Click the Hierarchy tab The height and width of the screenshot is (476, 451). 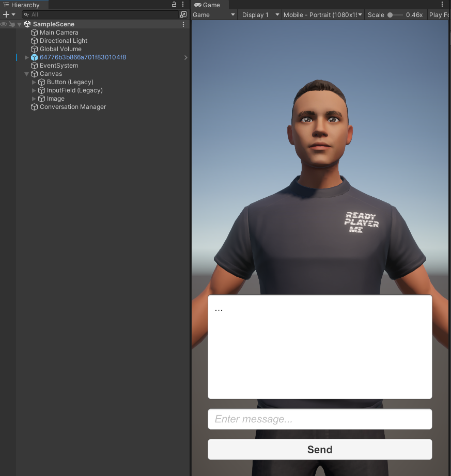point(24,5)
